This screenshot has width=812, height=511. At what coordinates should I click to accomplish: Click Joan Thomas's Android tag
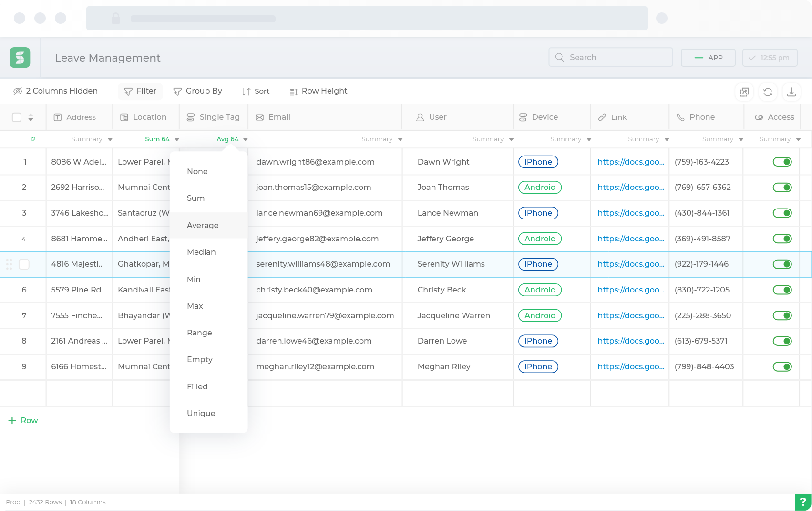click(x=540, y=188)
